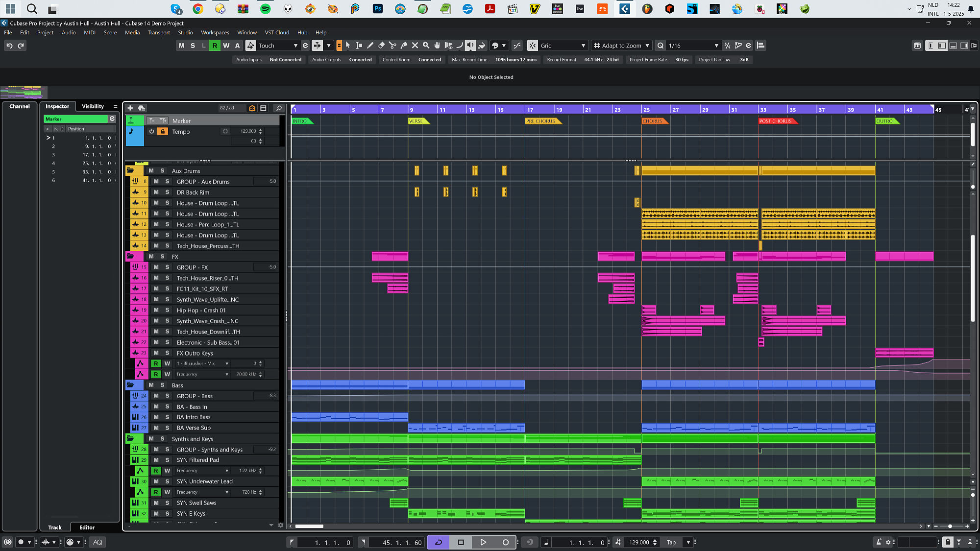Open the track search magnifier
Screen dimensions: 980x551
tap(279, 108)
